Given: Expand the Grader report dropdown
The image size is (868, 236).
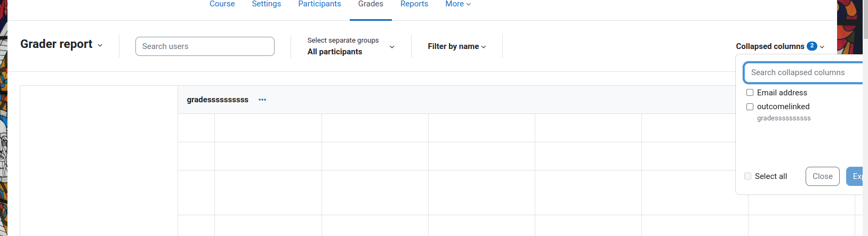Looking at the screenshot, I should [x=61, y=44].
